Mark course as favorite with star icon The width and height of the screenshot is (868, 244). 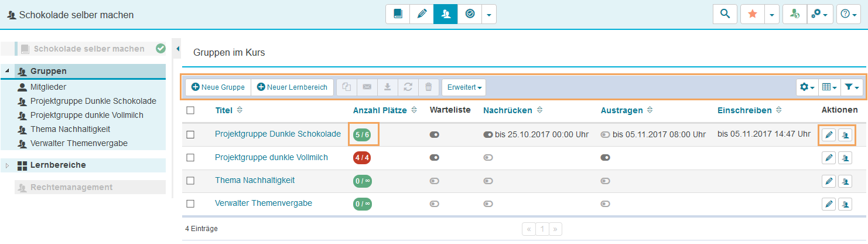[753, 14]
